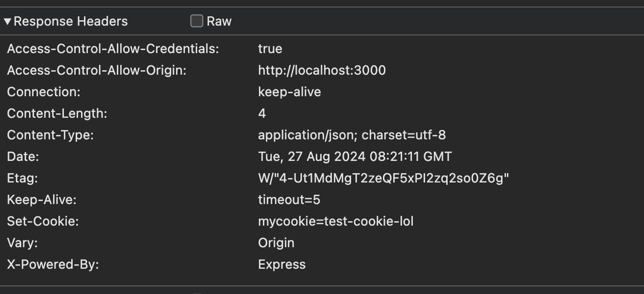
Task: Select the Connection header name
Action: pos(43,92)
